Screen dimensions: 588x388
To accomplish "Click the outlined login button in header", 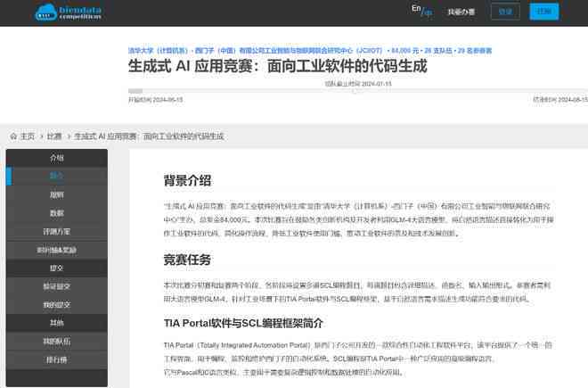I will click(x=505, y=12).
